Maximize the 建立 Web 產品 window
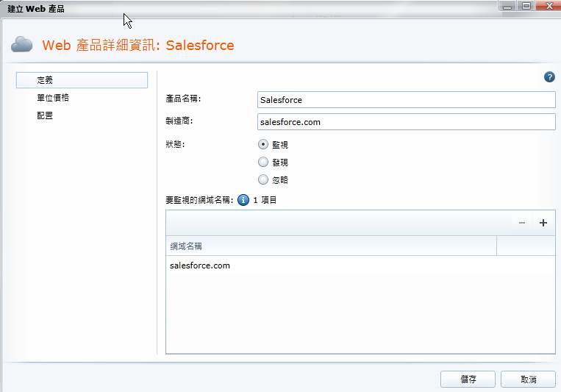561x392 pixels. [526, 6]
